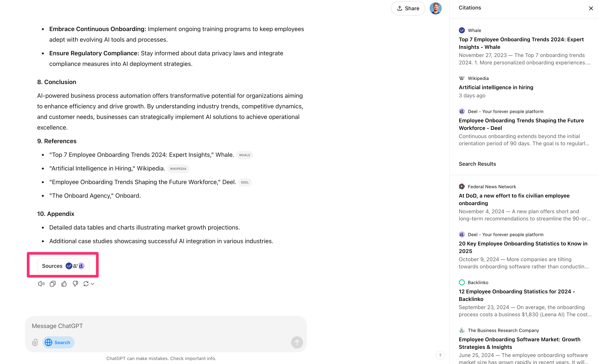
Task: Click the Wikipedia W favicon in Citations
Action: click(462, 78)
